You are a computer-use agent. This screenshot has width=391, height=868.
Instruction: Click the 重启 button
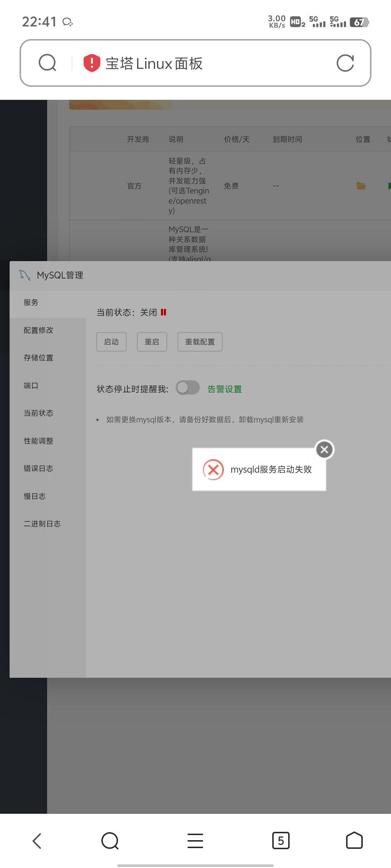[152, 342]
